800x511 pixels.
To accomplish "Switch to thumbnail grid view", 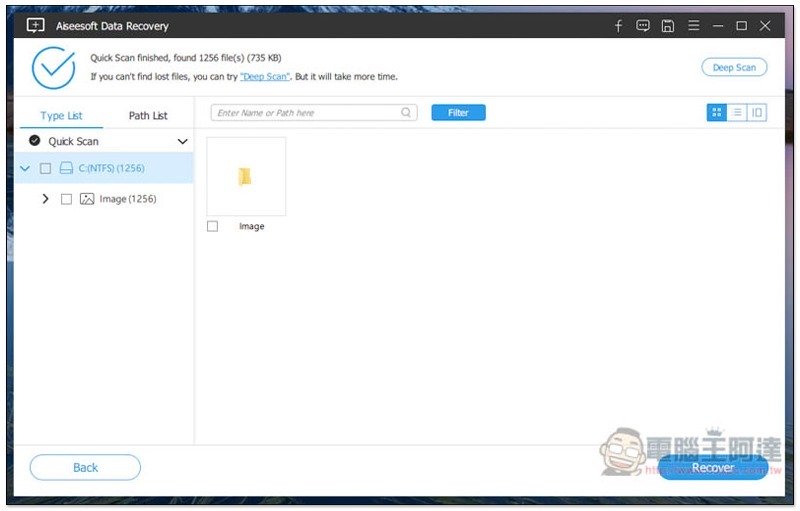I will (716, 112).
